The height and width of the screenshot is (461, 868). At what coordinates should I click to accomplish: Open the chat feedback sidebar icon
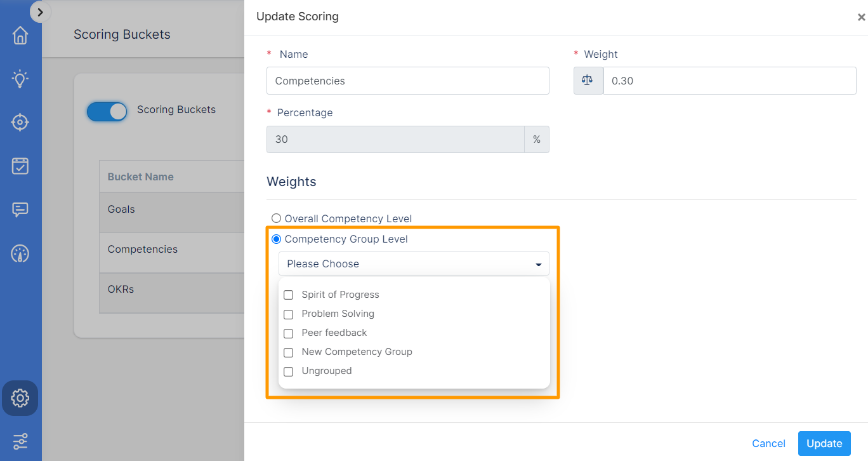pyautogui.click(x=20, y=210)
